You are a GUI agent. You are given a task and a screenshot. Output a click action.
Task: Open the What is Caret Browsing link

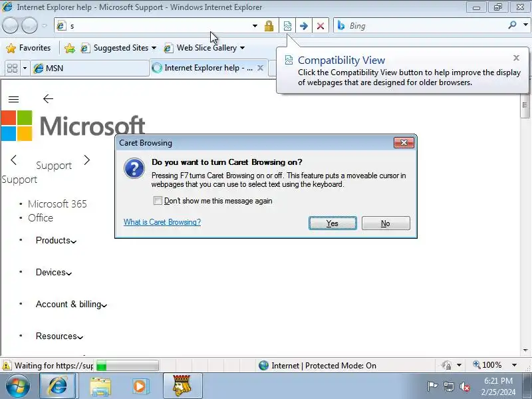point(162,222)
